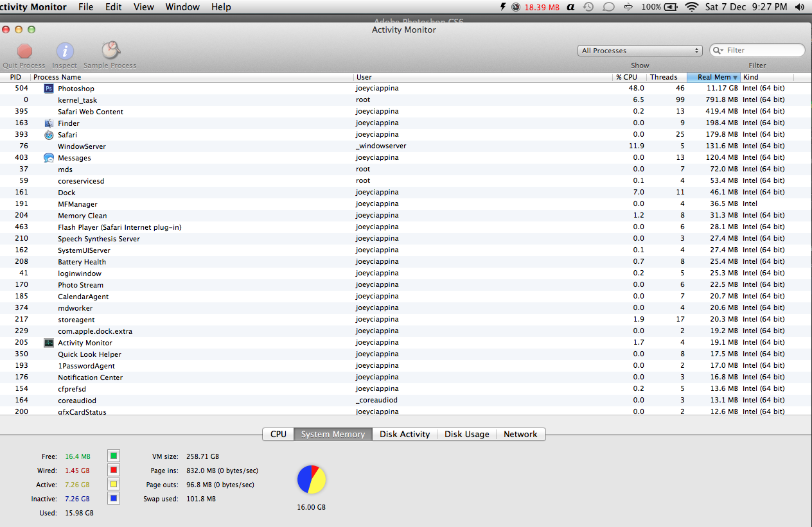Switch to the CPU tab
Image resolution: width=812 pixels, height=527 pixels.
(x=278, y=434)
